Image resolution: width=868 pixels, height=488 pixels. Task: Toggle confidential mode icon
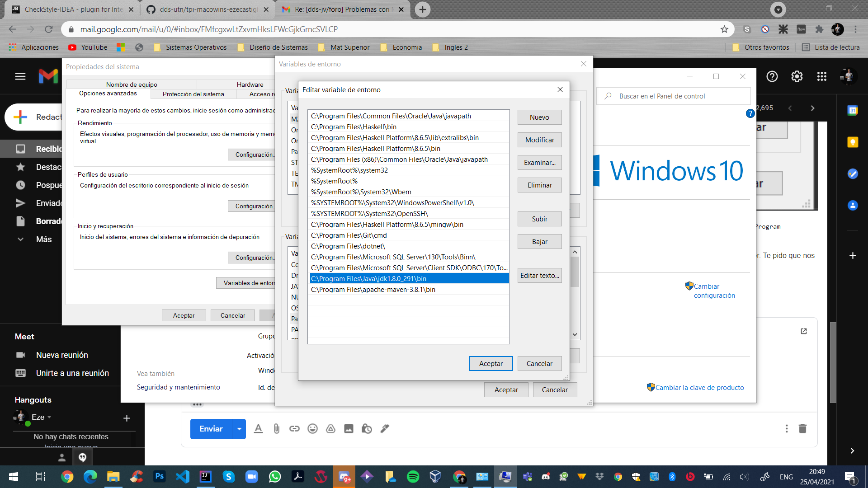click(367, 429)
